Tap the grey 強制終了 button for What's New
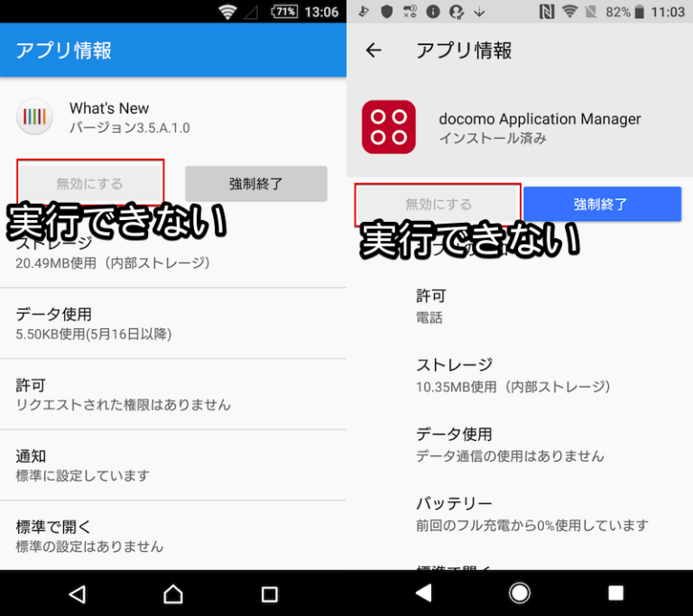The width and height of the screenshot is (693, 616). [256, 183]
